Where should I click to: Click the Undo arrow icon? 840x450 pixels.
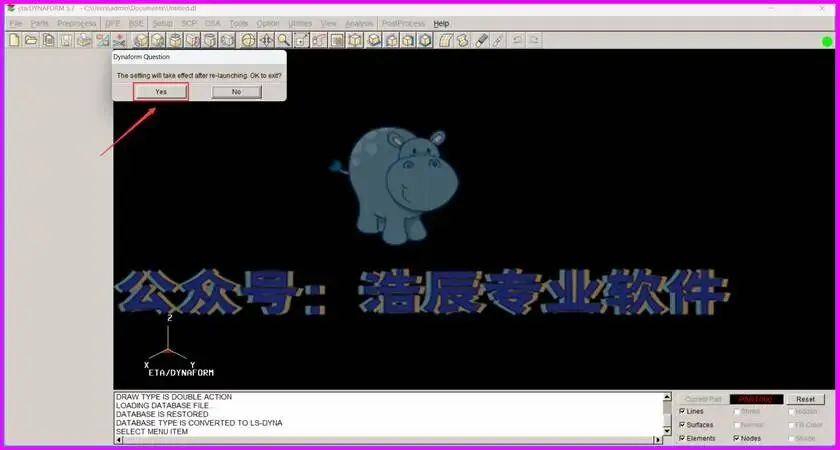point(517,40)
